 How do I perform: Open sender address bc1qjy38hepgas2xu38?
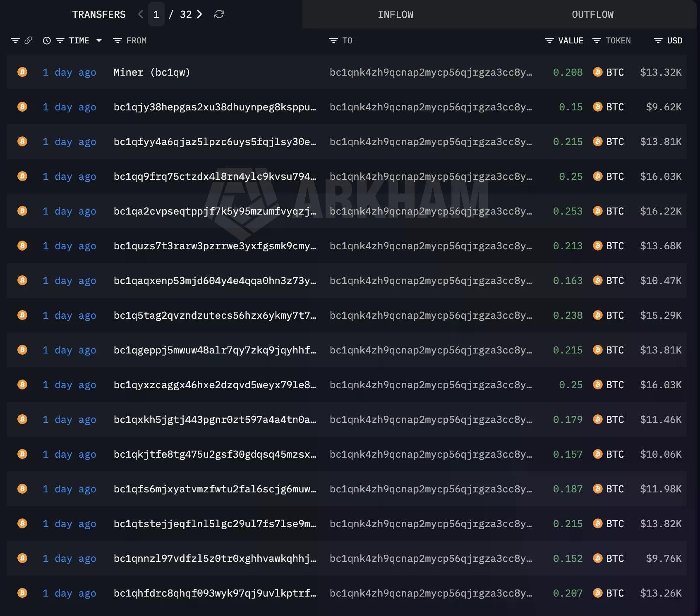pos(215,107)
